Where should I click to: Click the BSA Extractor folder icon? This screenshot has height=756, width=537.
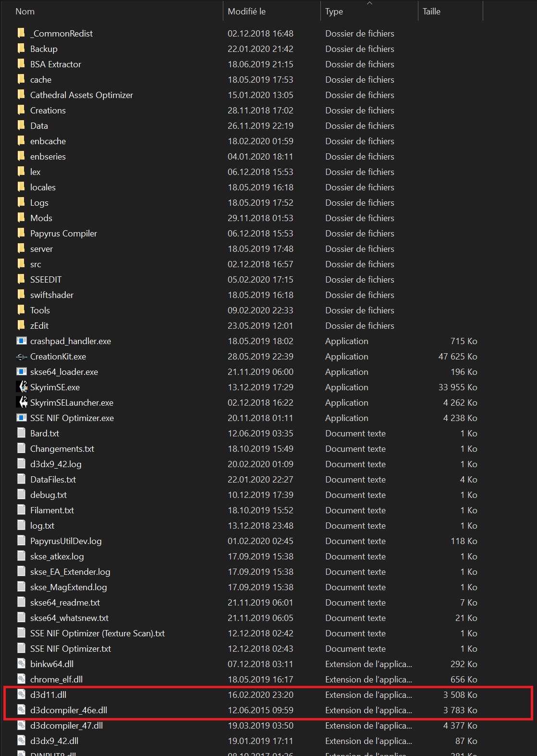[21, 64]
